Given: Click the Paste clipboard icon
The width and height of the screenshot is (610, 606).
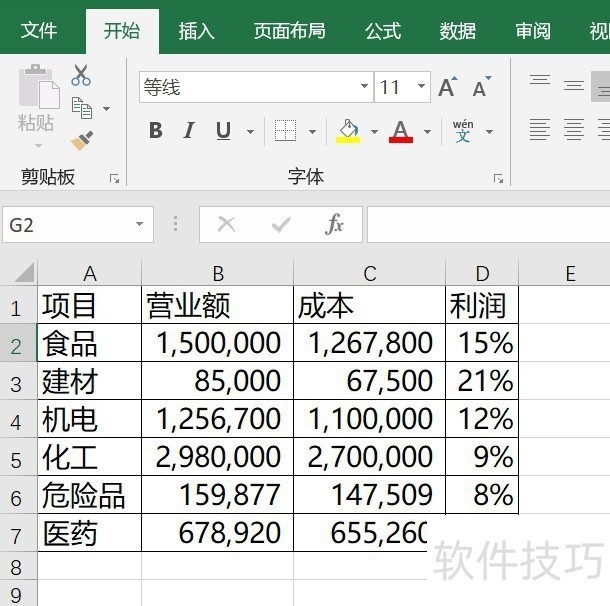Looking at the screenshot, I should click(39, 86).
